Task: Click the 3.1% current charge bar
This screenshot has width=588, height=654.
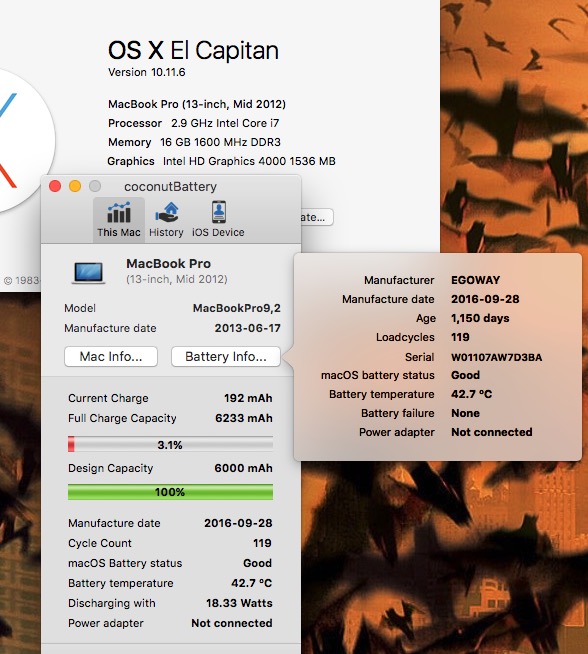Action: coord(171,445)
